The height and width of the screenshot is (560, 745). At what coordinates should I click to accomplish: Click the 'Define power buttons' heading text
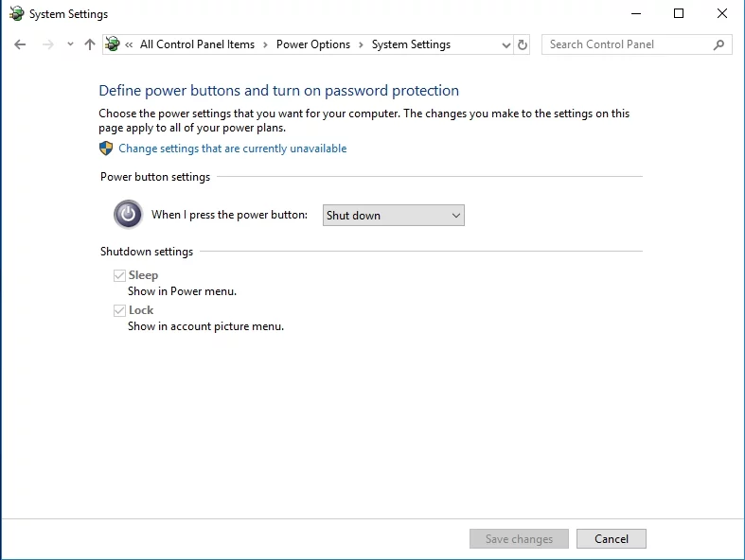279,91
